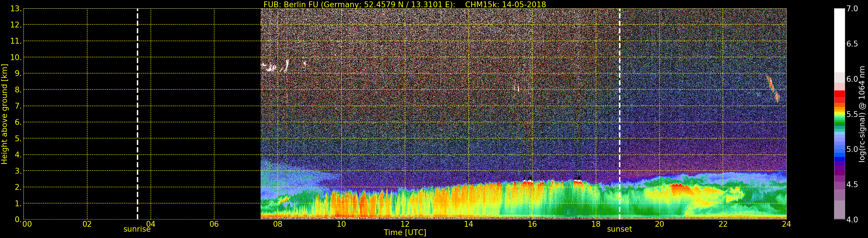Image resolution: width=868 pixels, height=238 pixels.
Task: Click the slanted cloud streak near 23:30 UTC
Action: [773, 89]
